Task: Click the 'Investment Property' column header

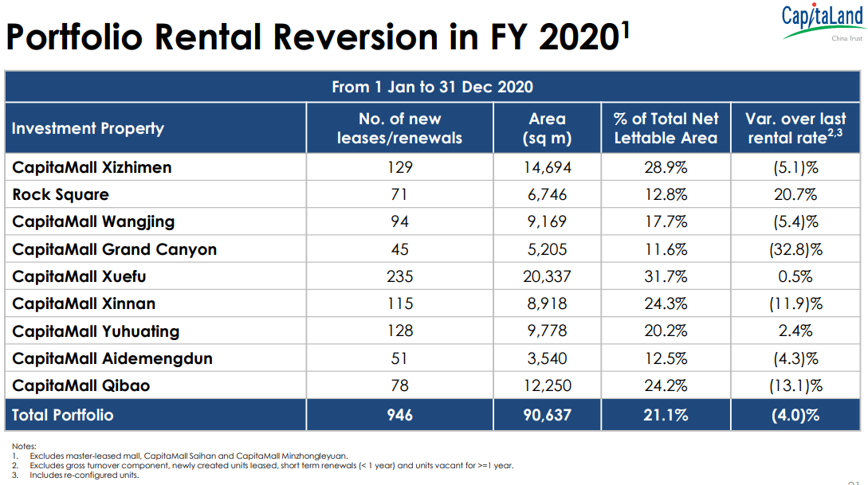Action: (x=88, y=128)
